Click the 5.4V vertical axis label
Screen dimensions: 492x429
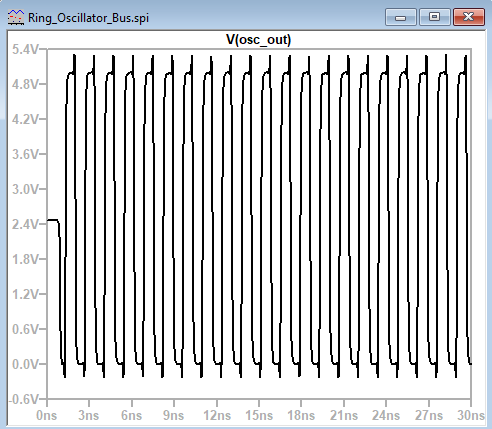(x=26, y=50)
